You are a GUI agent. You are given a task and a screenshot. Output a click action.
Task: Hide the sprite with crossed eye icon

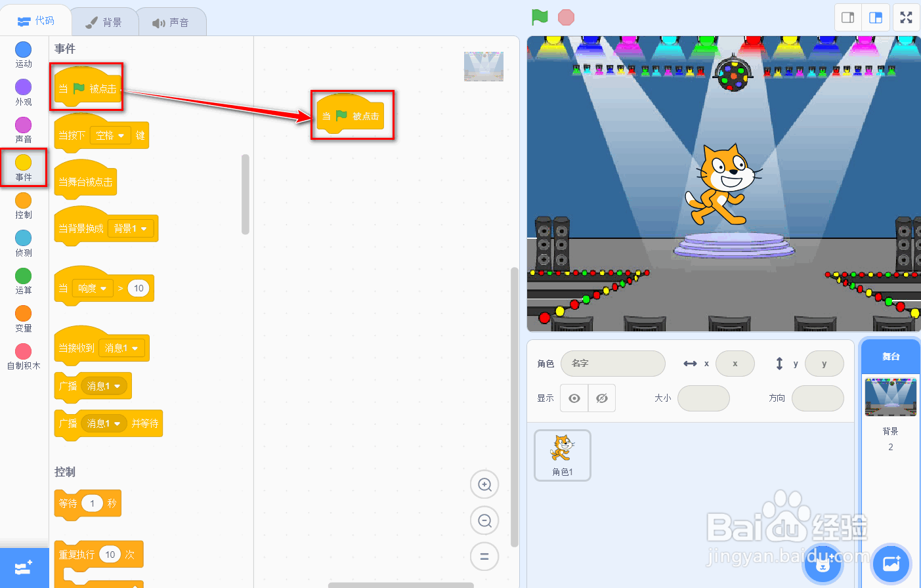pyautogui.click(x=602, y=398)
